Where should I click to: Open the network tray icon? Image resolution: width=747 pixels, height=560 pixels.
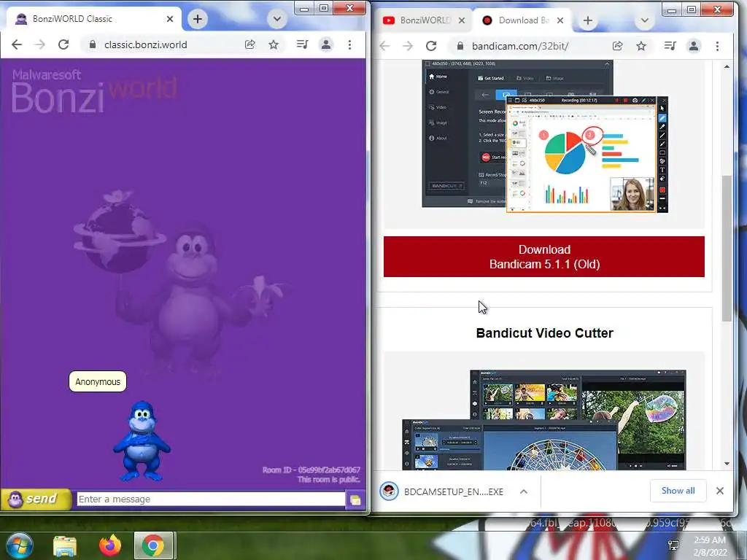673,545
